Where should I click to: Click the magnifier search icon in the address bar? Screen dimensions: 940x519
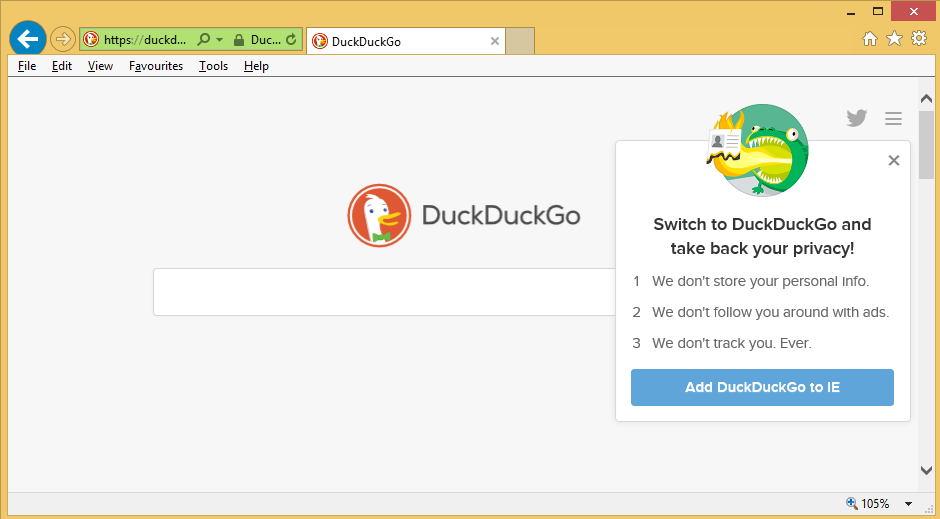tap(204, 40)
